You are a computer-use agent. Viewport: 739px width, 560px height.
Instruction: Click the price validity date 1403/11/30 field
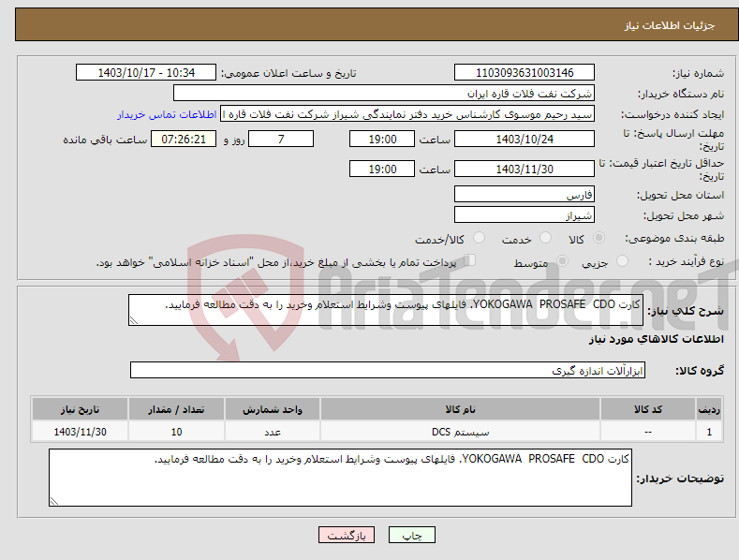(525, 169)
